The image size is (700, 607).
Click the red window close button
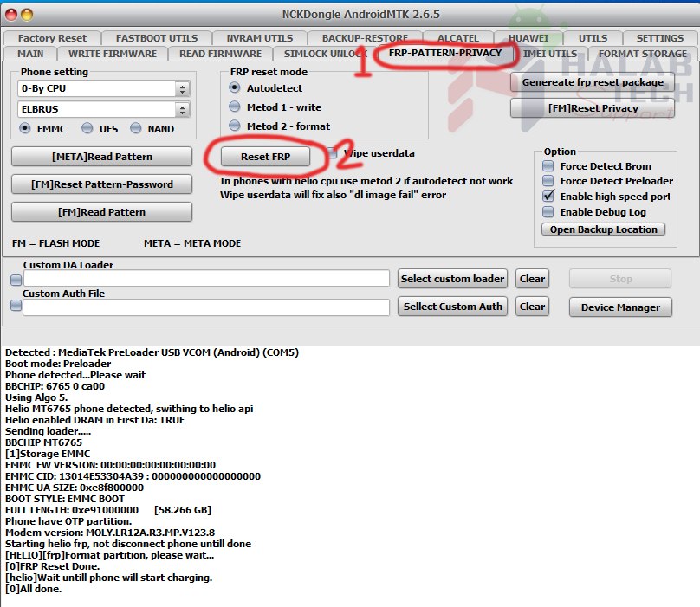(x=11, y=16)
